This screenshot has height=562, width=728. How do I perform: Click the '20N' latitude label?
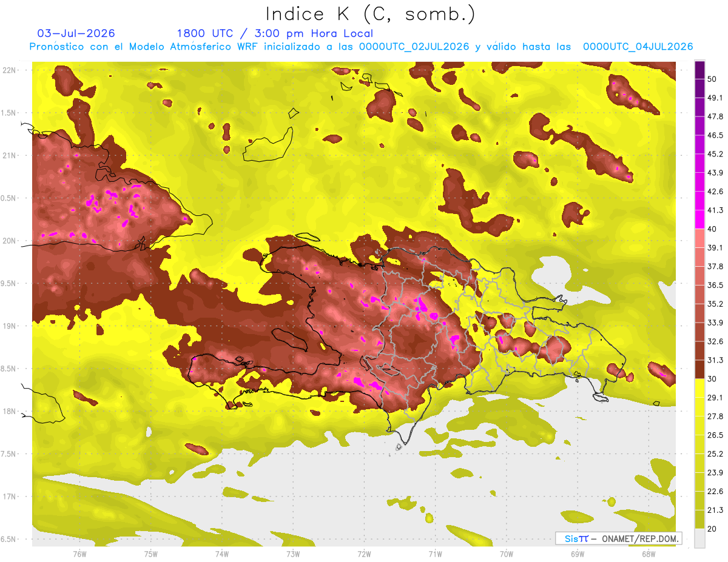(x=10, y=241)
